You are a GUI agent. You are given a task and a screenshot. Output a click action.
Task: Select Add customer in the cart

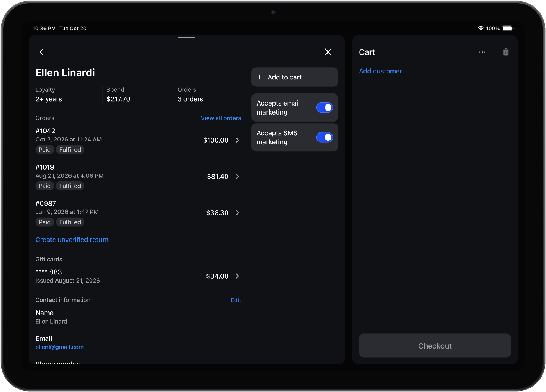[x=380, y=71]
